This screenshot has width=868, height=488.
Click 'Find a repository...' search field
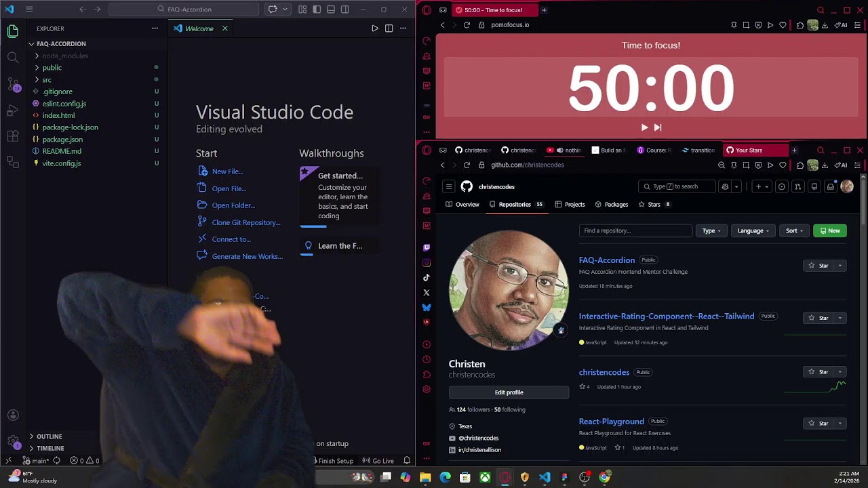point(635,230)
